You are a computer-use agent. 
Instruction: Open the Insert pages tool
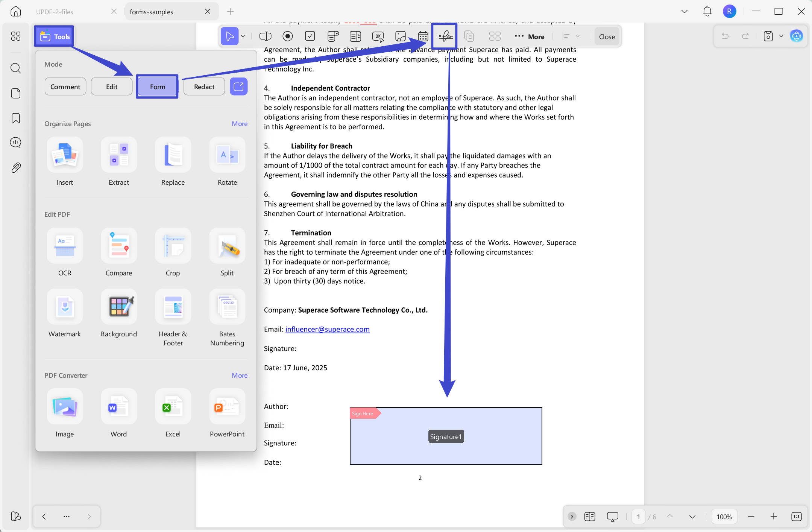(65, 162)
